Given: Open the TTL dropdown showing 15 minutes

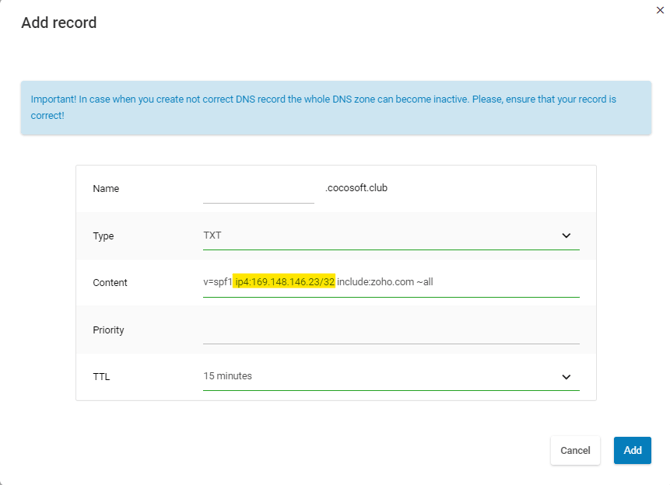Looking at the screenshot, I should coord(391,376).
